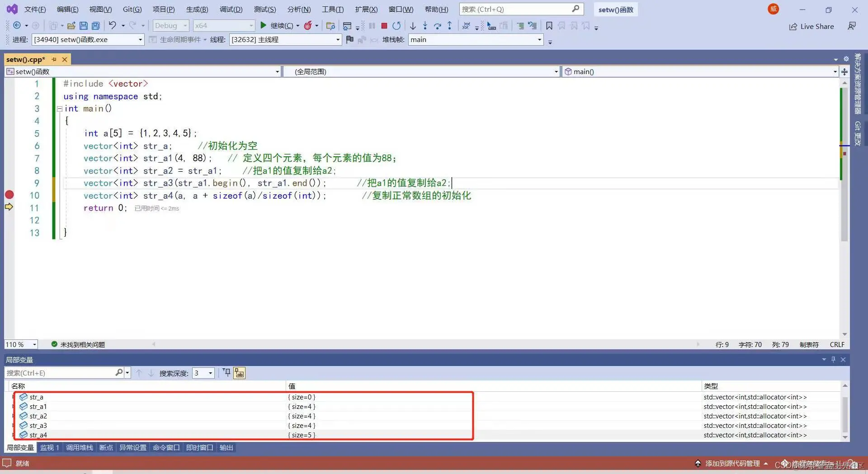Image resolution: width=868 pixels, height=474 pixels.
Task: Switch to the 监视 1 tab
Action: pos(50,447)
